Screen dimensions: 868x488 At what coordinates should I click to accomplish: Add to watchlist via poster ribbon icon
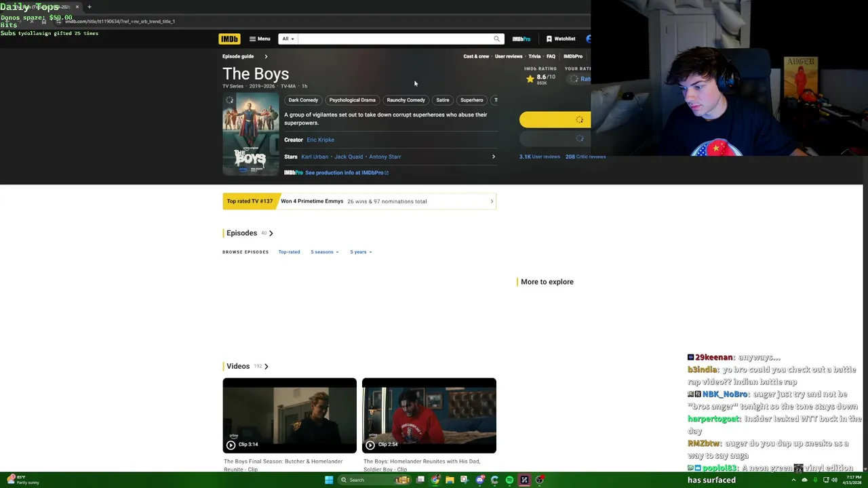229,100
